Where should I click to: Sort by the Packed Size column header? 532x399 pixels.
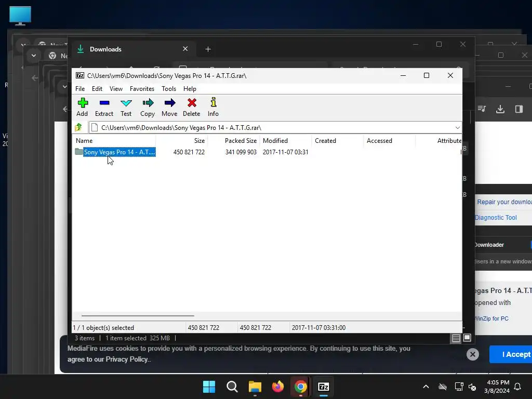point(234,140)
